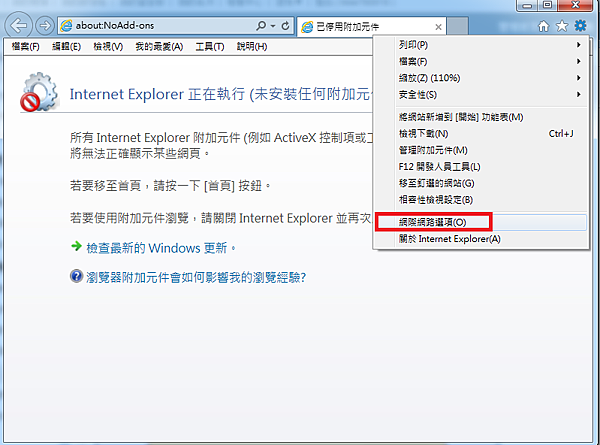Click the 若要移至首頁 instruction text
600x445 pixels.
170,186
